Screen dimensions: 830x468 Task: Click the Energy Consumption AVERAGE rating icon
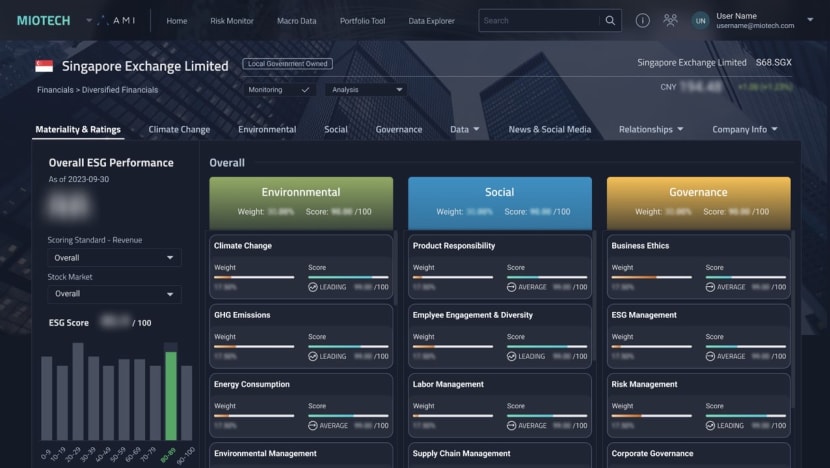pos(313,426)
